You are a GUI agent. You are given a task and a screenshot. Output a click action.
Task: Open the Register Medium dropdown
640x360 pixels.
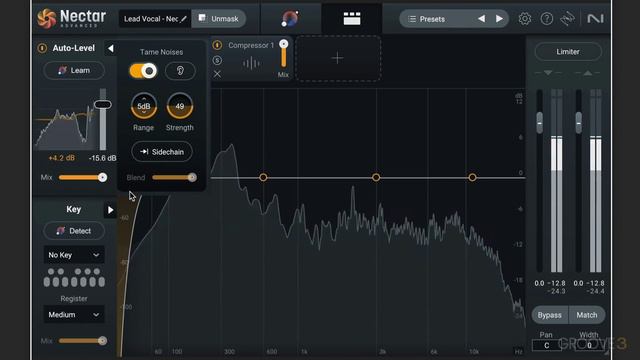[74, 315]
